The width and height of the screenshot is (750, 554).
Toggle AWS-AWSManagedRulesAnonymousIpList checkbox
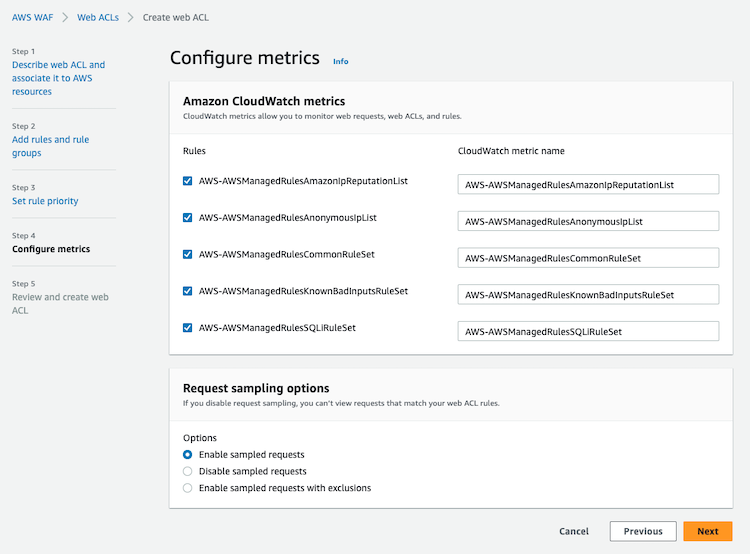tap(188, 218)
